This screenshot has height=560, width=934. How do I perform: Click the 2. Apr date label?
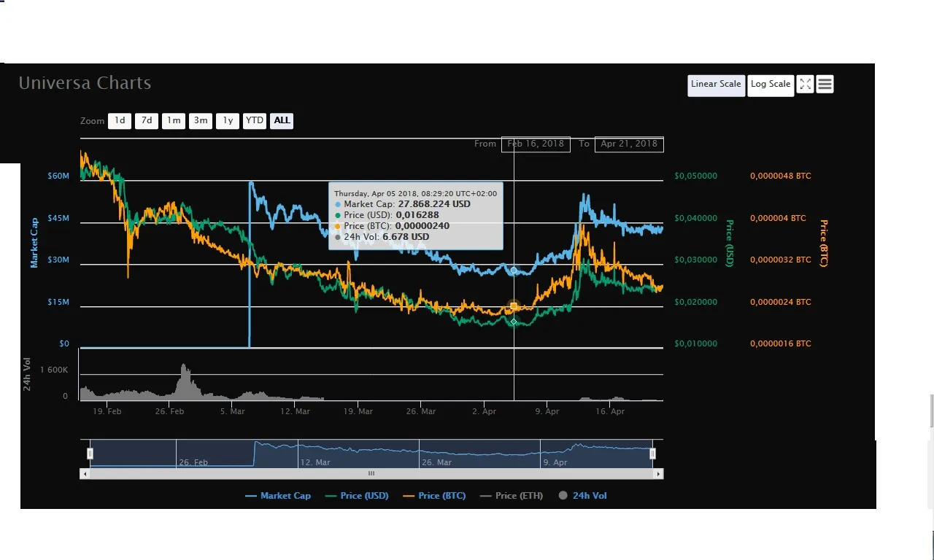(484, 412)
